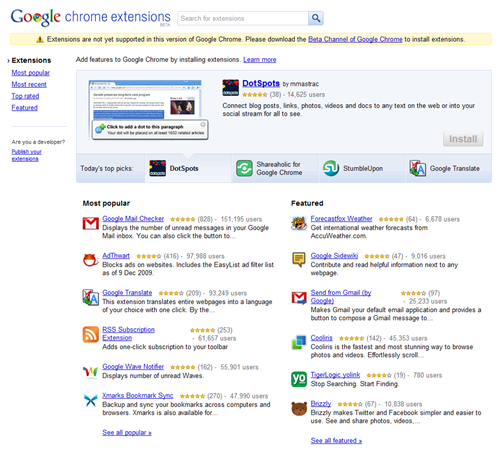Click See all featured link

coord(336,441)
